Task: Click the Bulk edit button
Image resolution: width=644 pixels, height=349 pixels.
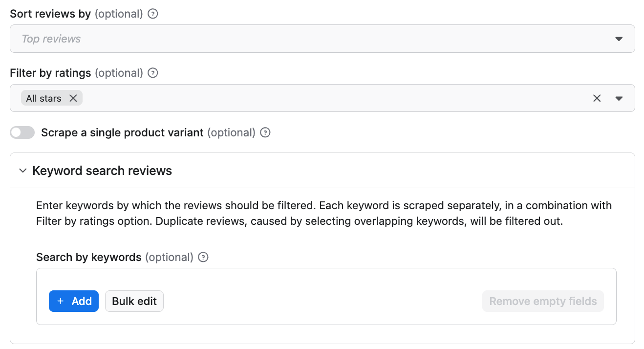Action: 134,301
